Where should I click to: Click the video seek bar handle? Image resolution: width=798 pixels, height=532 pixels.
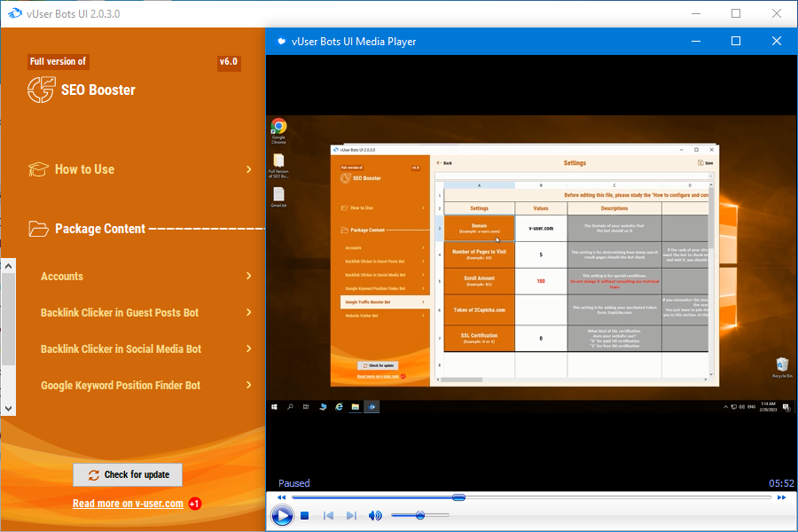pyautogui.click(x=458, y=497)
